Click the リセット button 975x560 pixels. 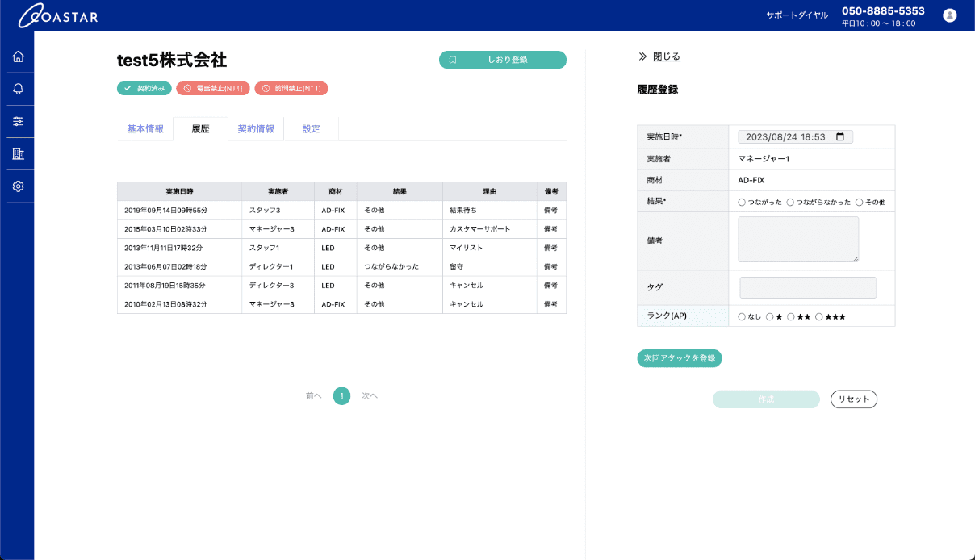[853, 399]
